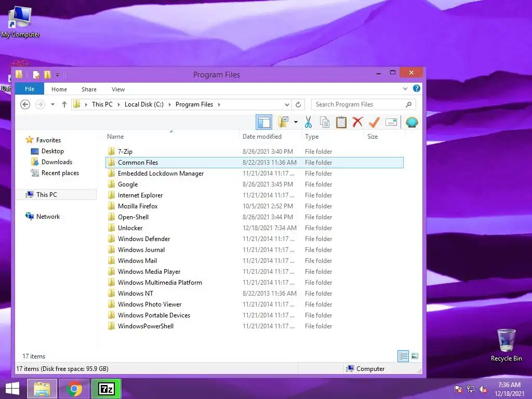
Task: Cut selection with the scissors icon
Action: 308,122
